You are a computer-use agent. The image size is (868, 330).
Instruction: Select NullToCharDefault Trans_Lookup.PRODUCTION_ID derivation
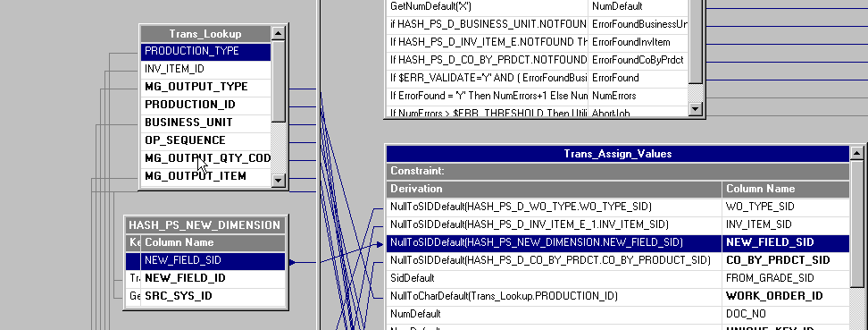[555, 296]
